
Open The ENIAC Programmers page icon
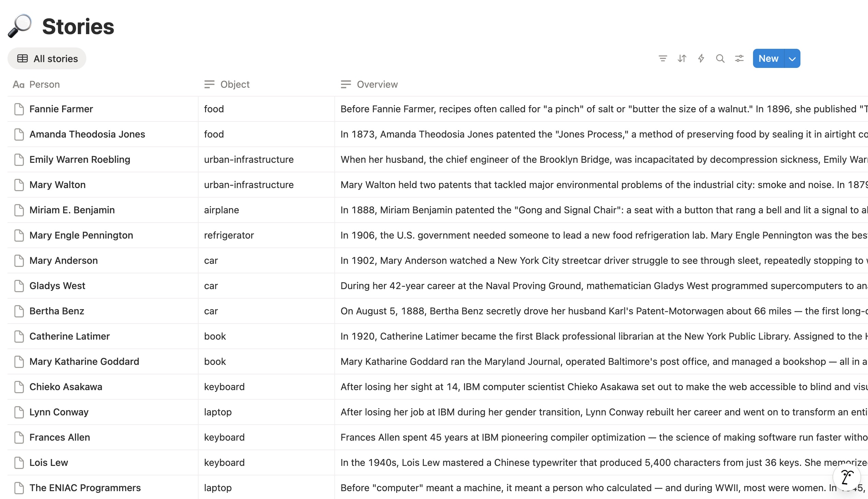(19, 488)
